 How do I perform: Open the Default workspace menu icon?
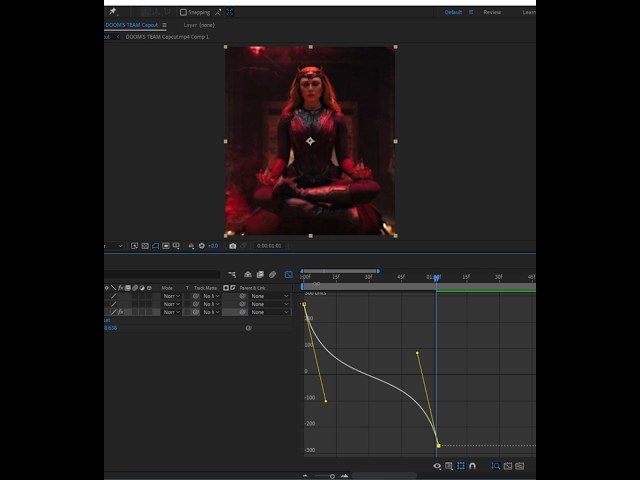coord(471,12)
